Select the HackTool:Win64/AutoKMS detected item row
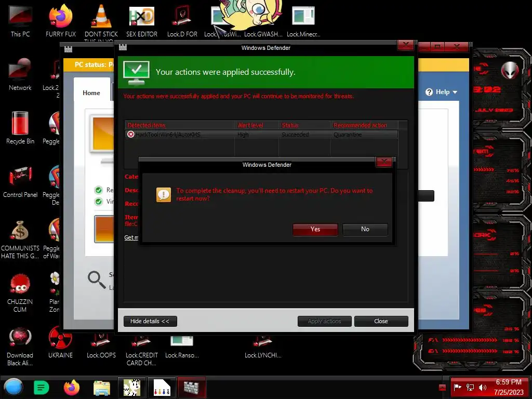Image resolution: width=532 pixels, height=399 pixels. (261, 135)
